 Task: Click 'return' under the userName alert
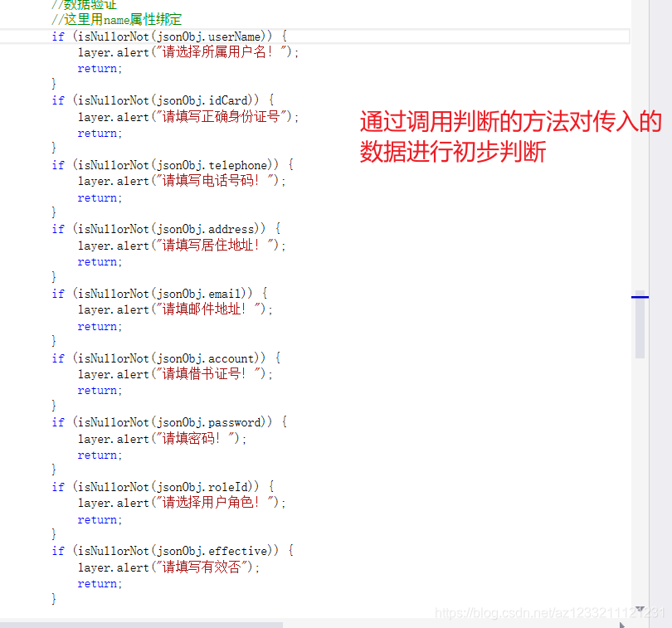tap(97, 69)
